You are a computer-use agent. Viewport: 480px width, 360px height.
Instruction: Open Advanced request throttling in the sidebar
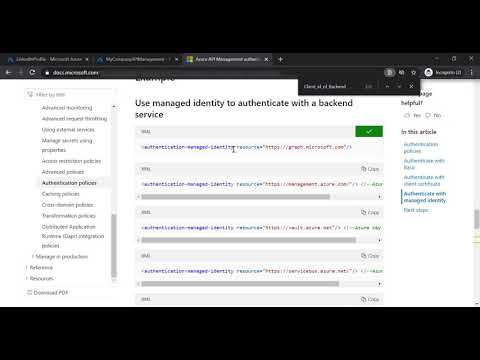74,119
